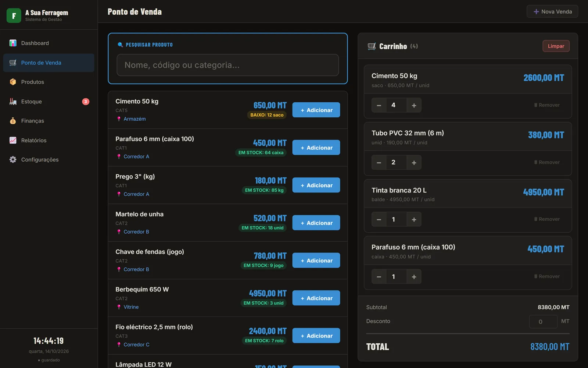The width and height of the screenshot is (588, 368).
Task: Click the Corredor C location label
Action: point(136,344)
